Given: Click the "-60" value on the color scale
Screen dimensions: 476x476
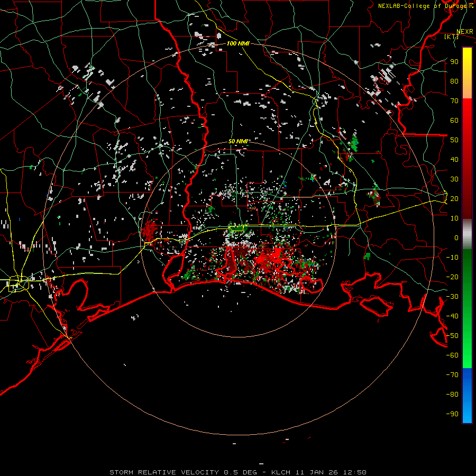Looking at the screenshot, I should point(452,355).
